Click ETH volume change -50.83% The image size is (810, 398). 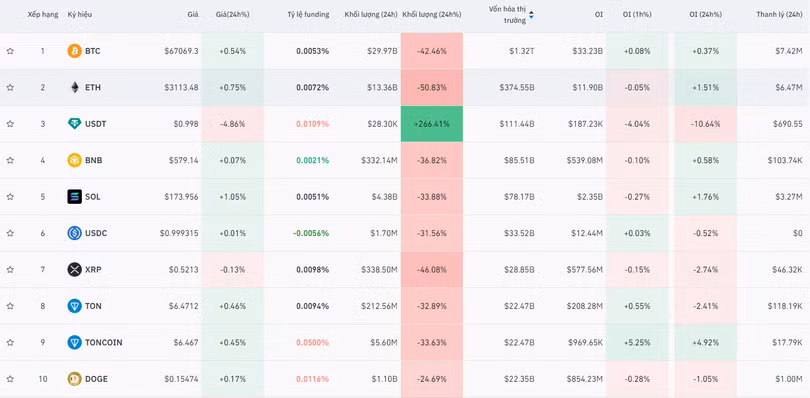[432, 87]
